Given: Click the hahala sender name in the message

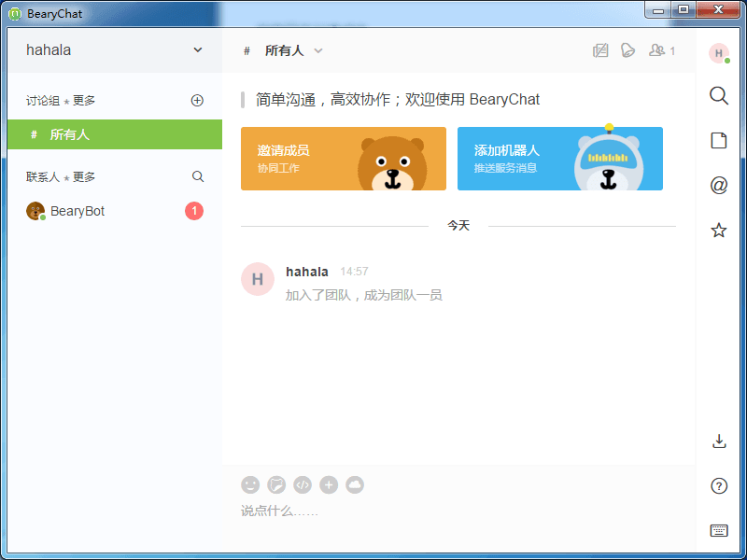Looking at the screenshot, I should click(307, 272).
